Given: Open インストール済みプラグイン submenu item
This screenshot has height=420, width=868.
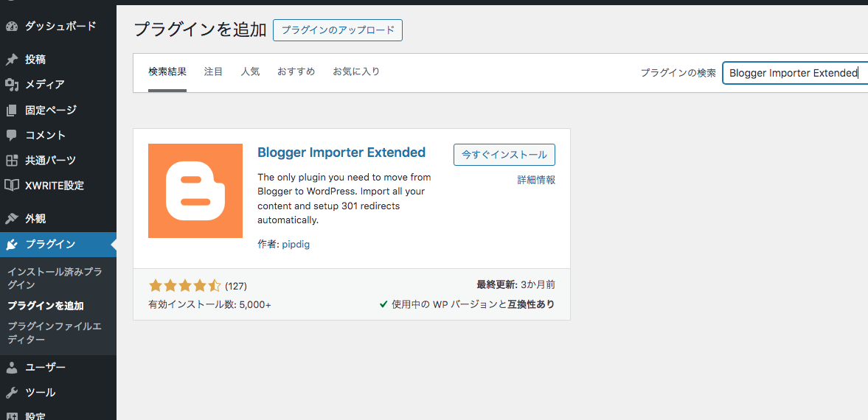Looking at the screenshot, I should coord(55,279).
